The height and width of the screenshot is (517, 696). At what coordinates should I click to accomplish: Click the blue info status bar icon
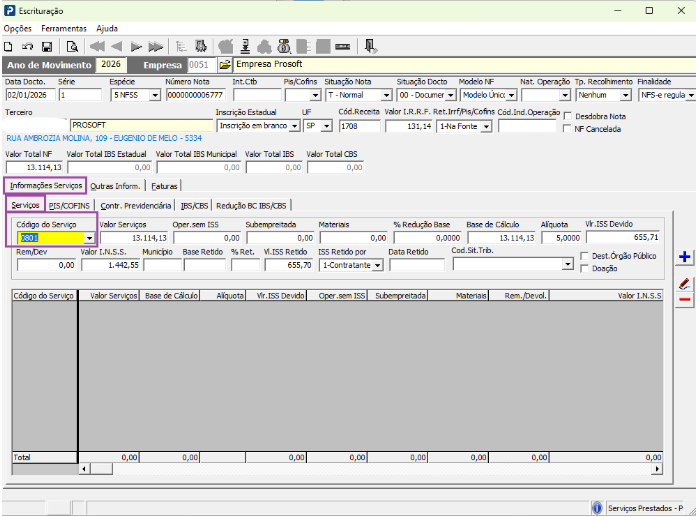pyautogui.click(x=597, y=507)
